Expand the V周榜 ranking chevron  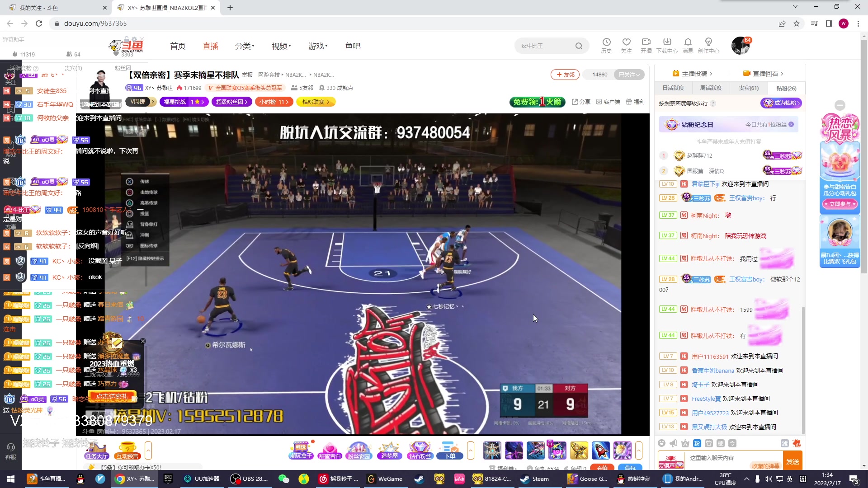pyautogui.click(x=152, y=102)
